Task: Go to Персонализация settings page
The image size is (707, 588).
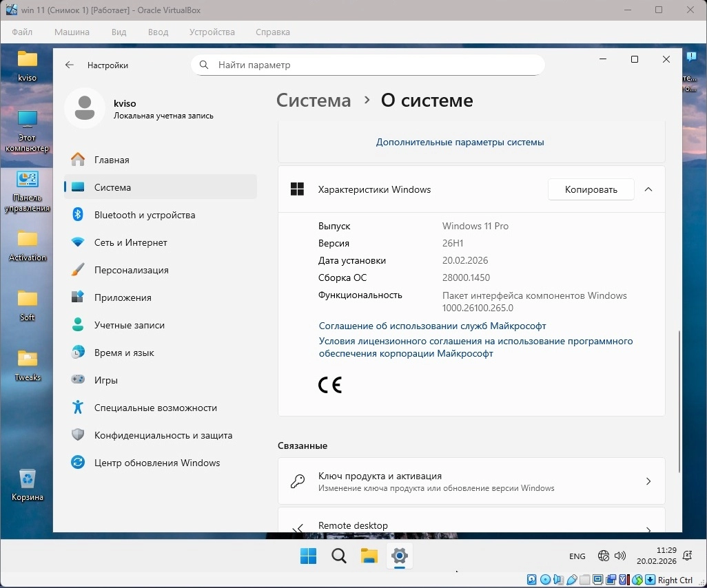Action: pyautogui.click(x=131, y=270)
